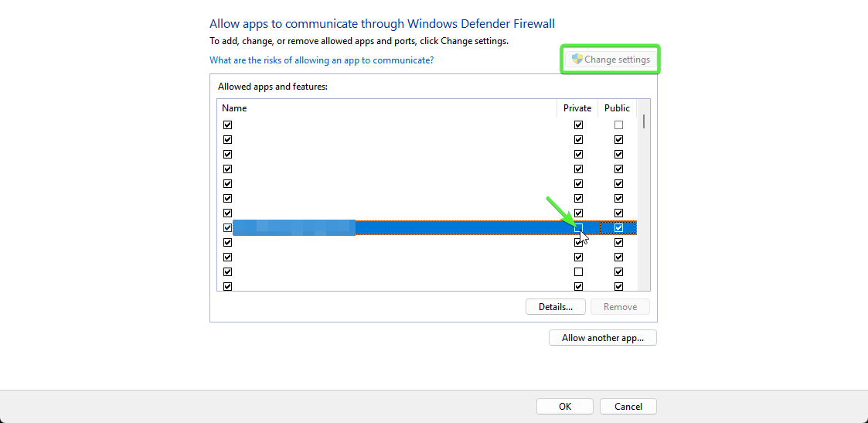The width and height of the screenshot is (868, 423).
Task: Enable Private checkbox in the highlighted row
Action: 578,228
